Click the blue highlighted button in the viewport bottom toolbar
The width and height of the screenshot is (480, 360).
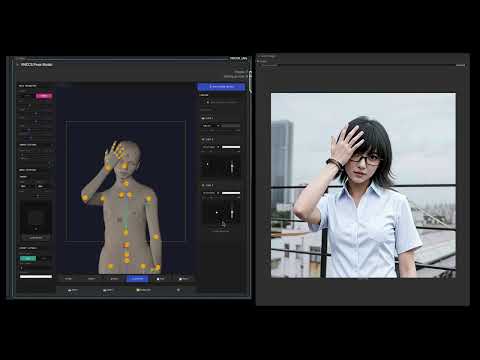pyautogui.click(x=137, y=279)
